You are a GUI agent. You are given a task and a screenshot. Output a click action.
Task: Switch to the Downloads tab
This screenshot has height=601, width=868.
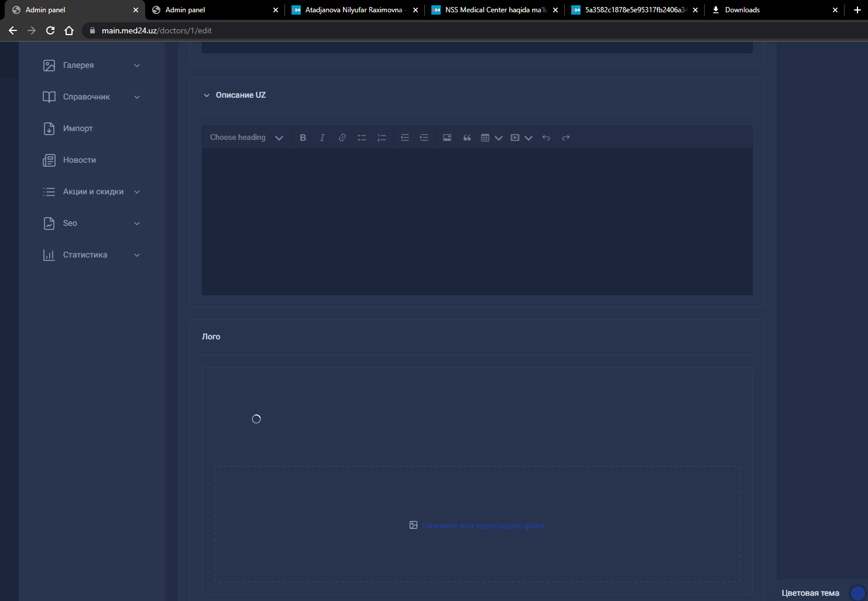click(x=774, y=10)
